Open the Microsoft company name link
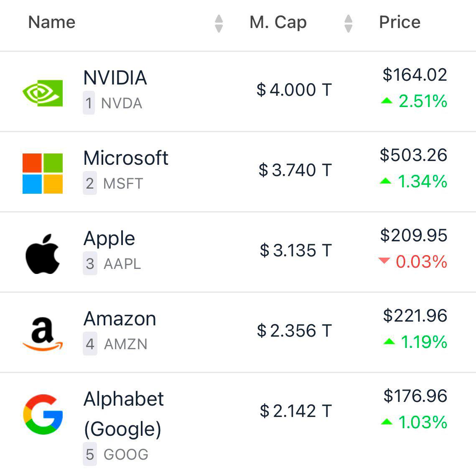This screenshot has width=476, height=473. pyautogui.click(x=126, y=158)
